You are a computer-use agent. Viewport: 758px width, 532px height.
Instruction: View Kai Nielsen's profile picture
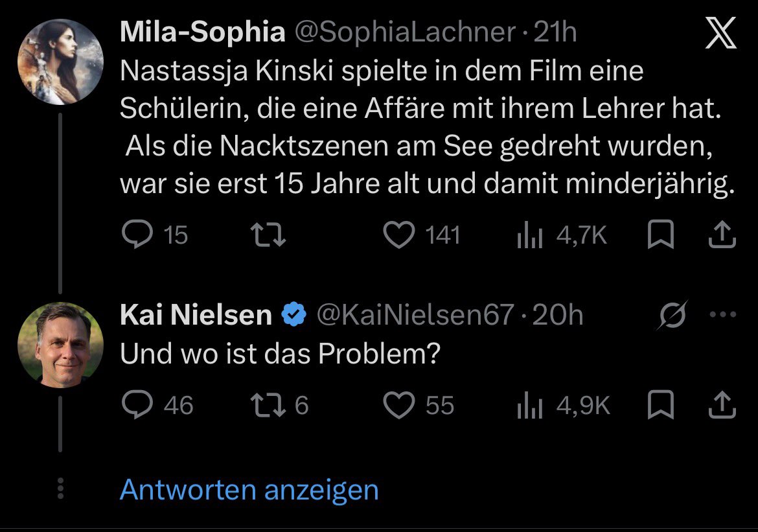[x=60, y=345]
